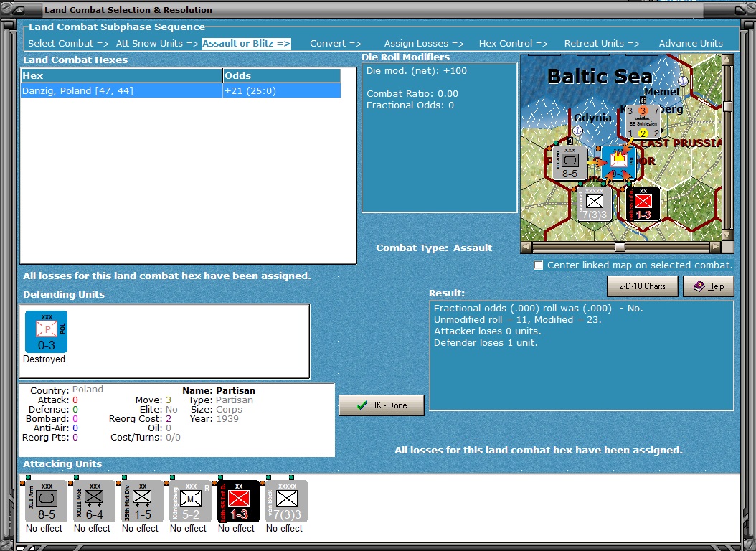The width and height of the screenshot is (756, 551).
Task: Click the Assault or Blitz subphase
Action: point(246,43)
